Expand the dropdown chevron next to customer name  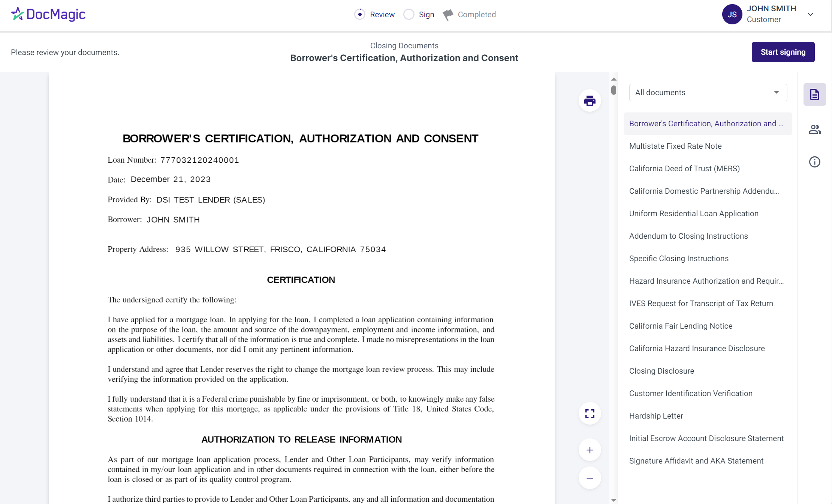[811, 14]
